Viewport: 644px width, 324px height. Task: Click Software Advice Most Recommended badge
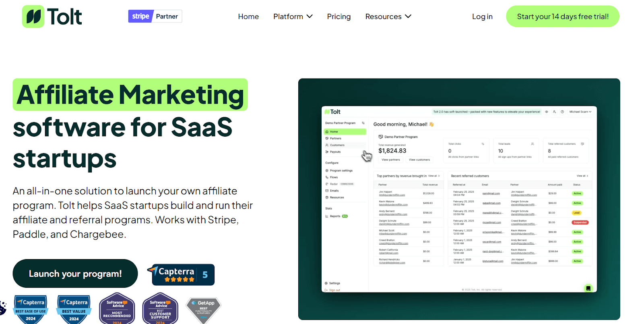click(117, 309)
